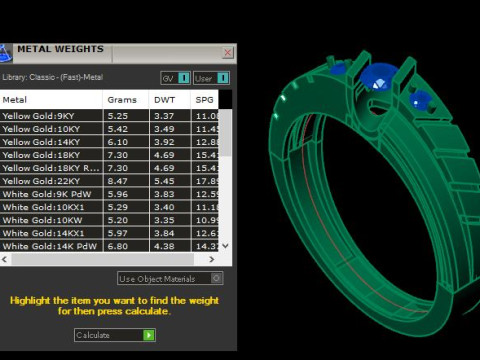Click the Metal Weights tool icon
The width and height of the screenshot is (480, 360).
6,53
